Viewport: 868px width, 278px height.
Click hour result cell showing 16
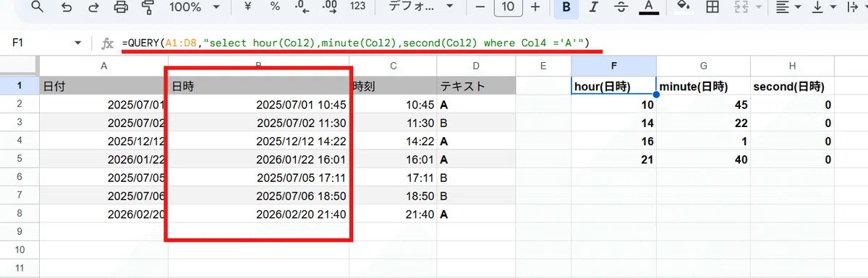pyautogui.click(x=613, y=141)
